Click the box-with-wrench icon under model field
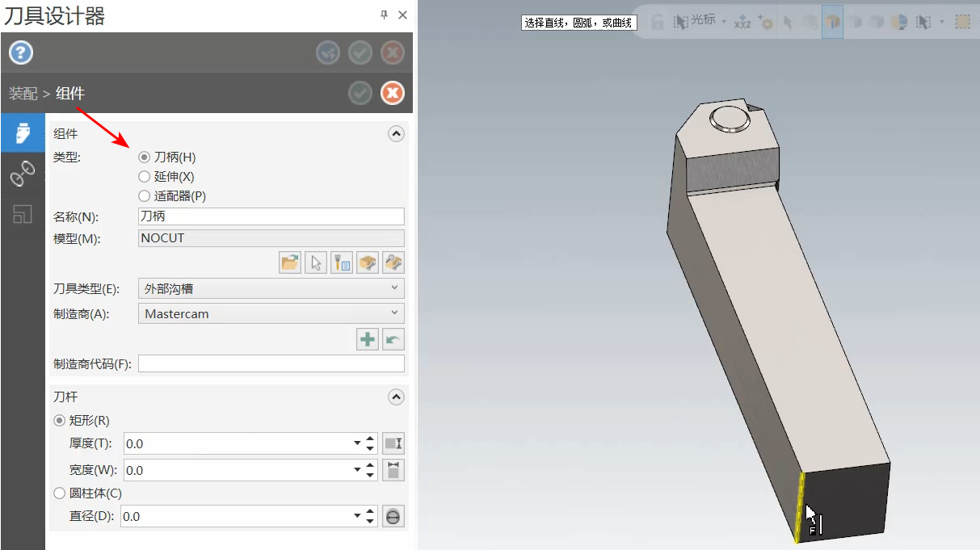The image size is (980, 550). click(368, 262)
